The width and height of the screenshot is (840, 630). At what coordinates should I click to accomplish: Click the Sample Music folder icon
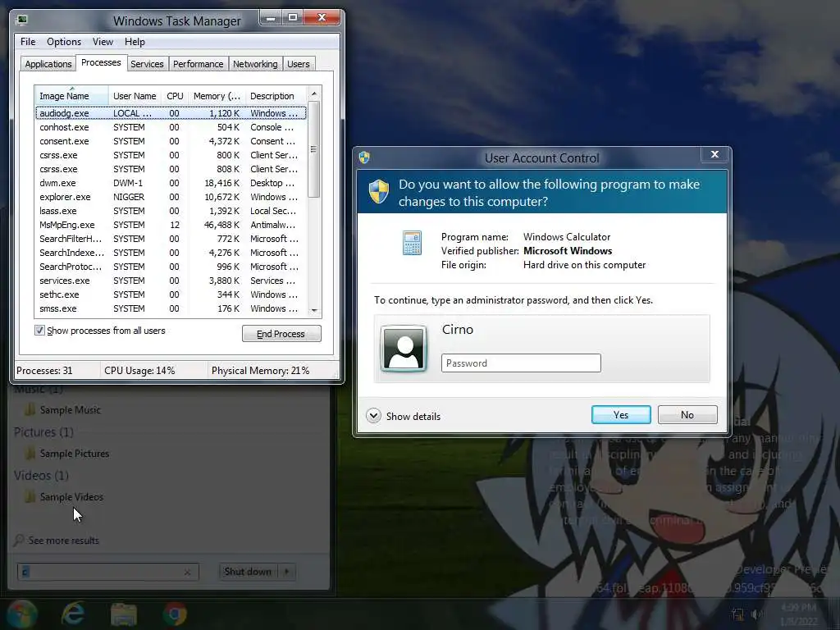click(x=30, y=410)
